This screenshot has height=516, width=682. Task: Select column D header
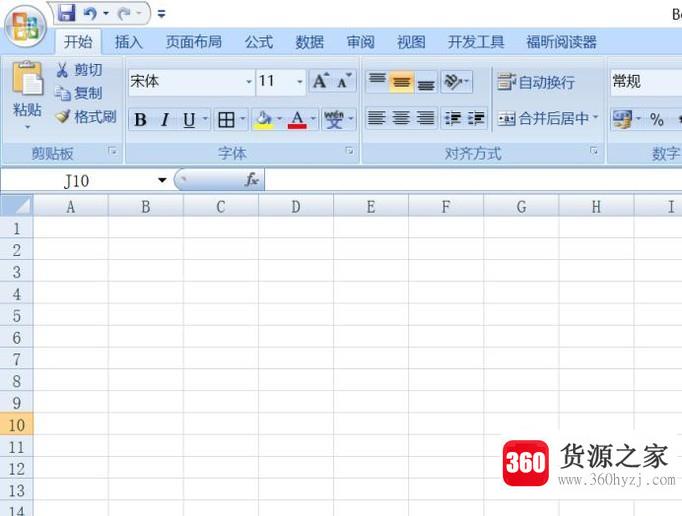[x=296, y=207]
